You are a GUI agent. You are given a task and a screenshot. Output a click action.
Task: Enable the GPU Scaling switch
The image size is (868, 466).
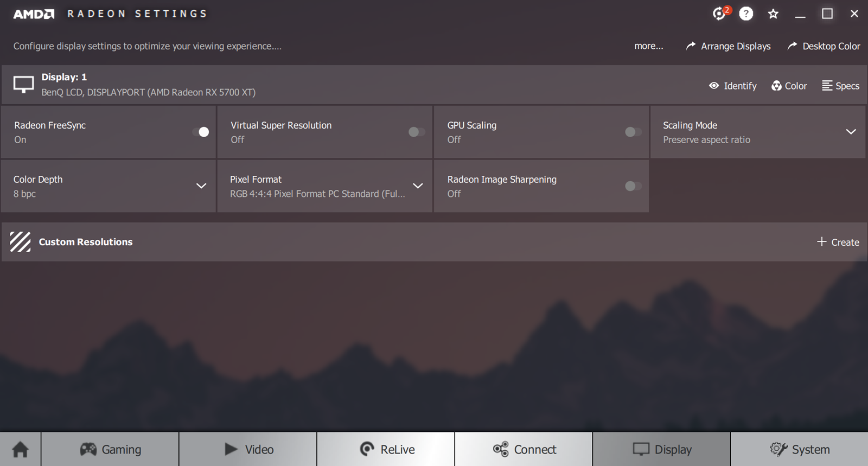633,132
